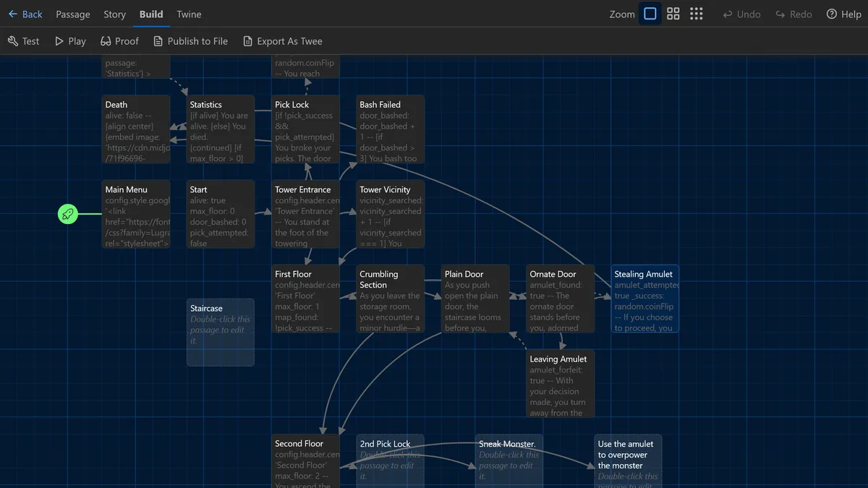Click the green start link badge
The image size is (868, 488).
(67, 214)
